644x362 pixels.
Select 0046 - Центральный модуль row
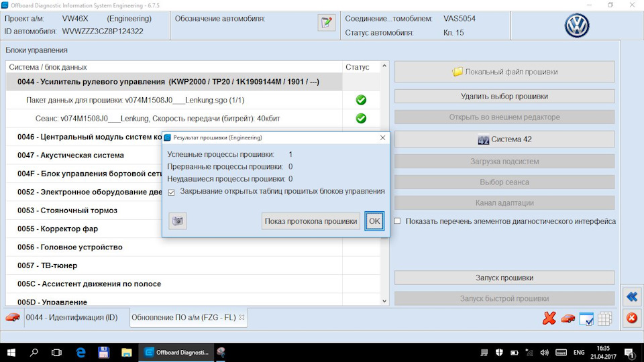(84, 137)
